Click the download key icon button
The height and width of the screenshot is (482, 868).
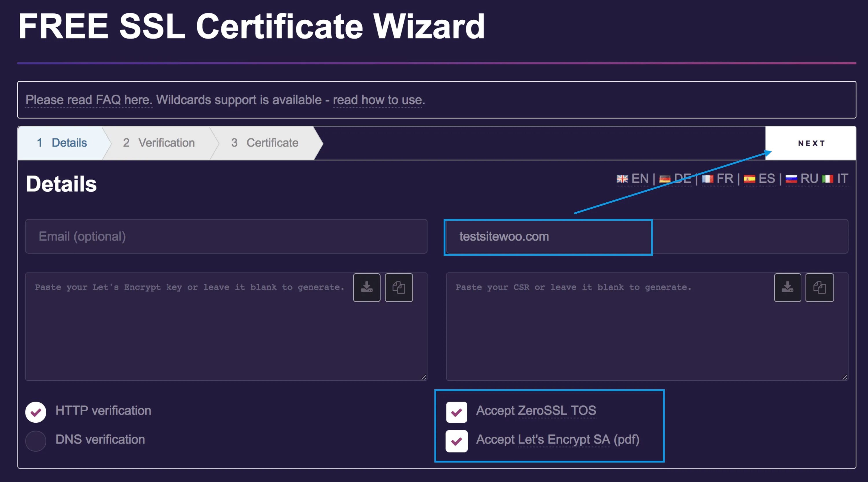click(367, 287)
